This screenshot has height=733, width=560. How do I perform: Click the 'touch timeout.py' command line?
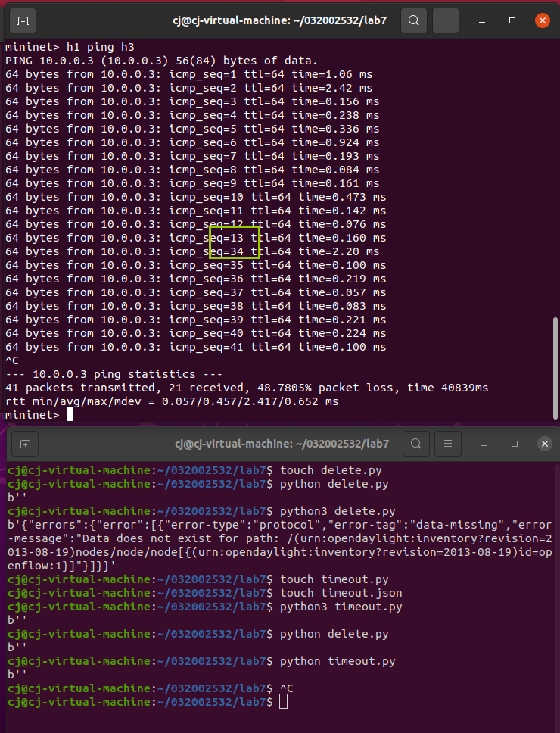(x=198, y=580)
